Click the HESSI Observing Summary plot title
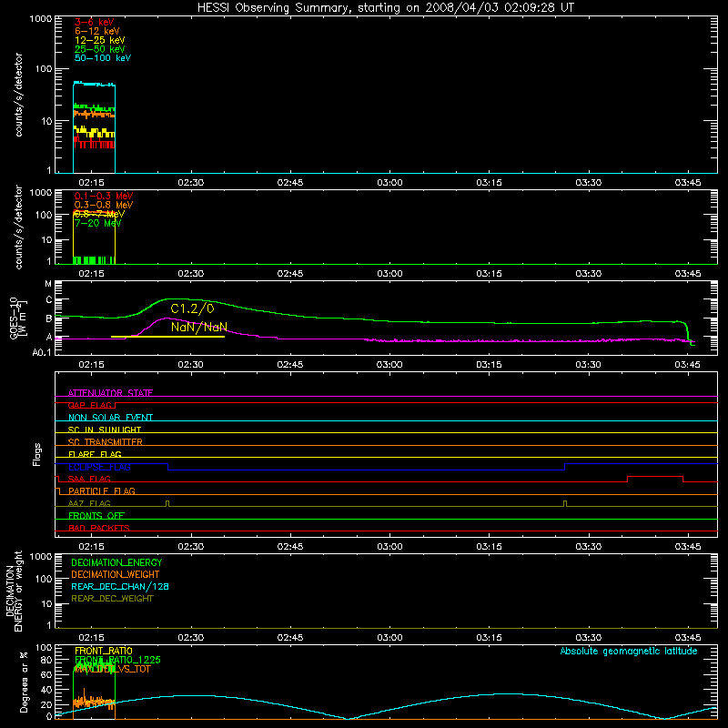 pos(386,8)
